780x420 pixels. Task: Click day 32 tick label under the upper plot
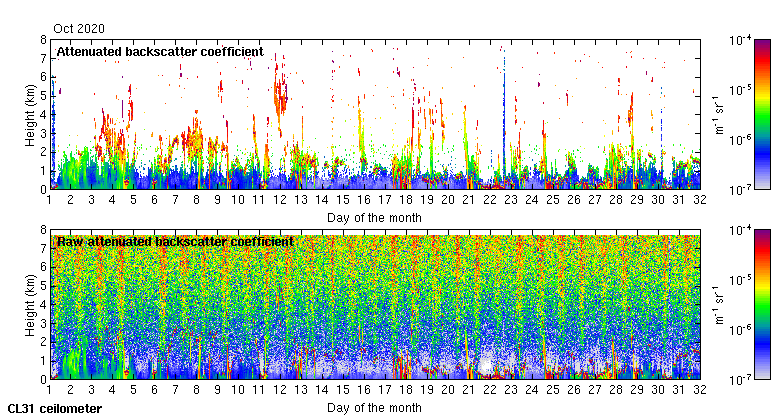tap(700, 200)
